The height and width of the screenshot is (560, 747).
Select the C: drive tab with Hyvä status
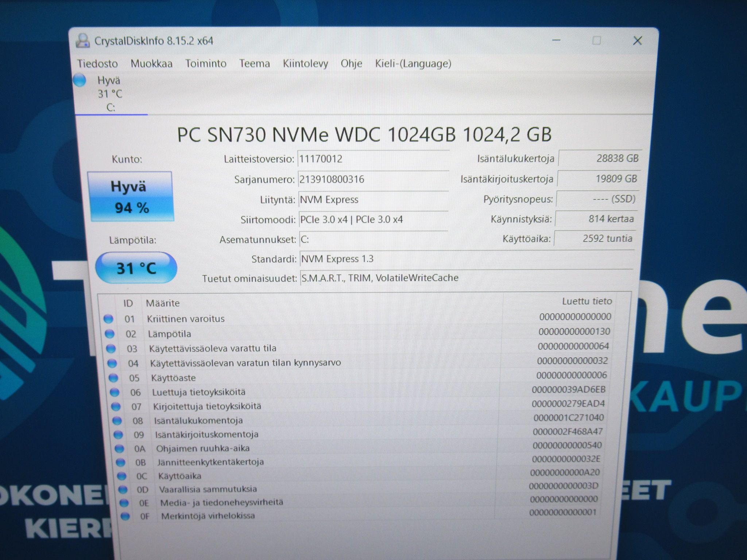110,94
